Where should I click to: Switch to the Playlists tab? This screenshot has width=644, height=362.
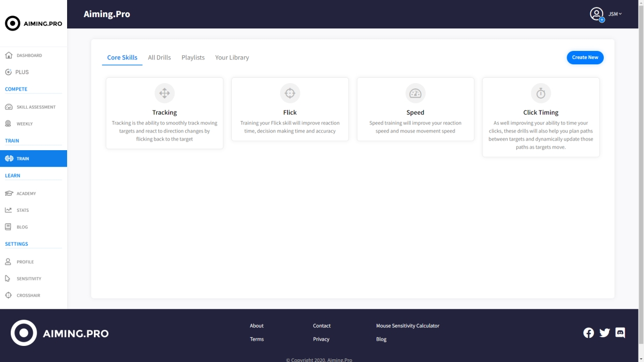click(193, 57)
